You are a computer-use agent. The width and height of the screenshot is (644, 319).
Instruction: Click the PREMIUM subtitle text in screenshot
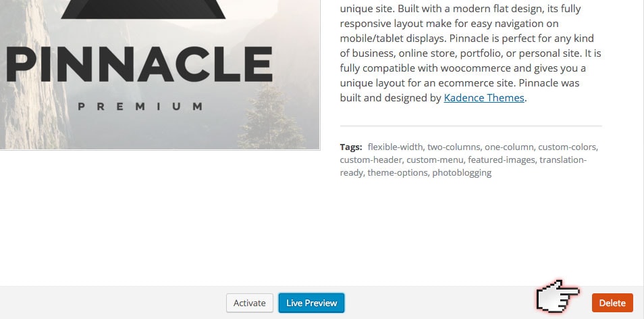click(140, 106)
